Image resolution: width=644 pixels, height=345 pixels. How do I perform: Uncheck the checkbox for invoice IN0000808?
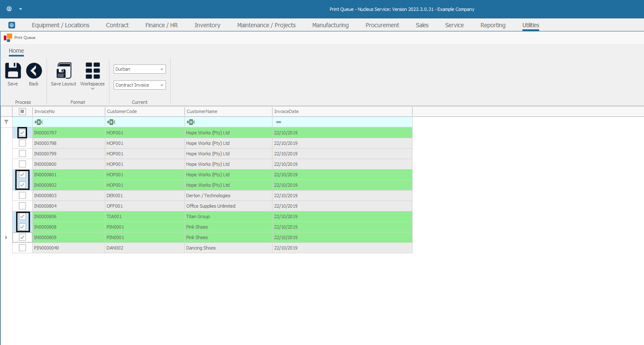click(22, 227)
